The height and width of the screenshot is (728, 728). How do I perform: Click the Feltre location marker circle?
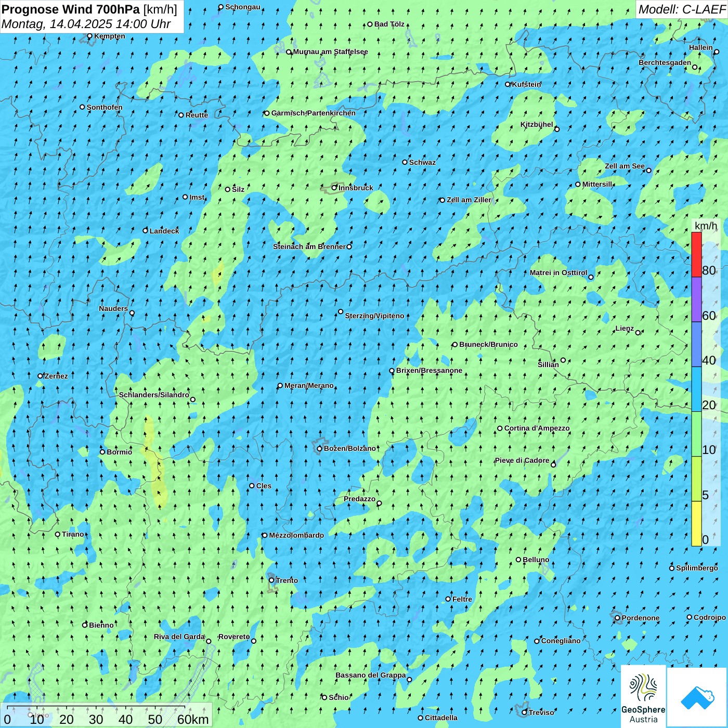448,599
